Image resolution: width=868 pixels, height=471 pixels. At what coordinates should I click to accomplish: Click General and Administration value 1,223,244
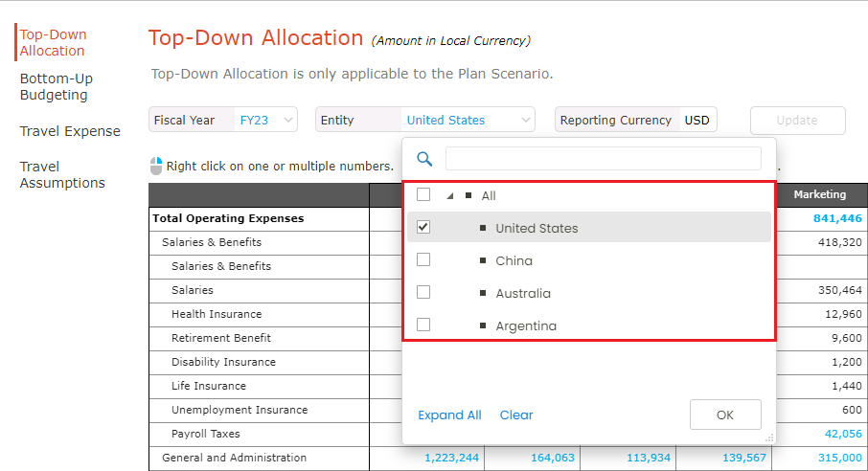(x=451, y=458)
